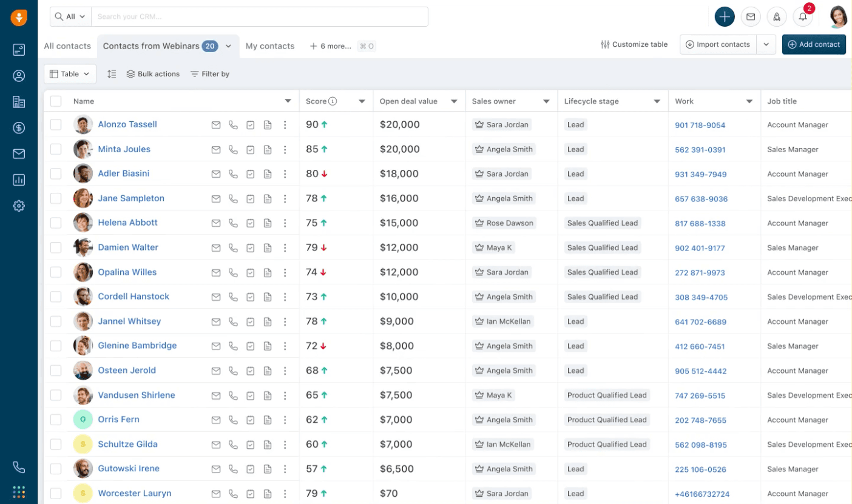This screenshot has width=852, height=504.
Task: Switch to the All contacts tab
Action: 67,46
